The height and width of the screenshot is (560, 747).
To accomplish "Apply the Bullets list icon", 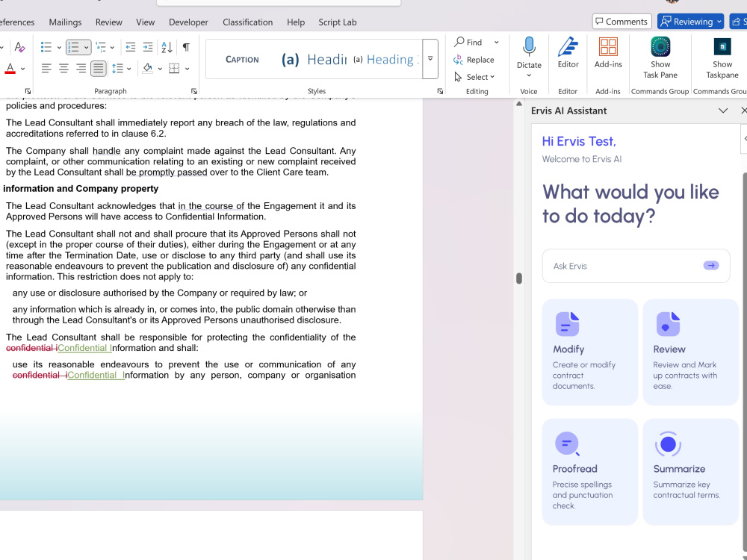I will (46, 47).
